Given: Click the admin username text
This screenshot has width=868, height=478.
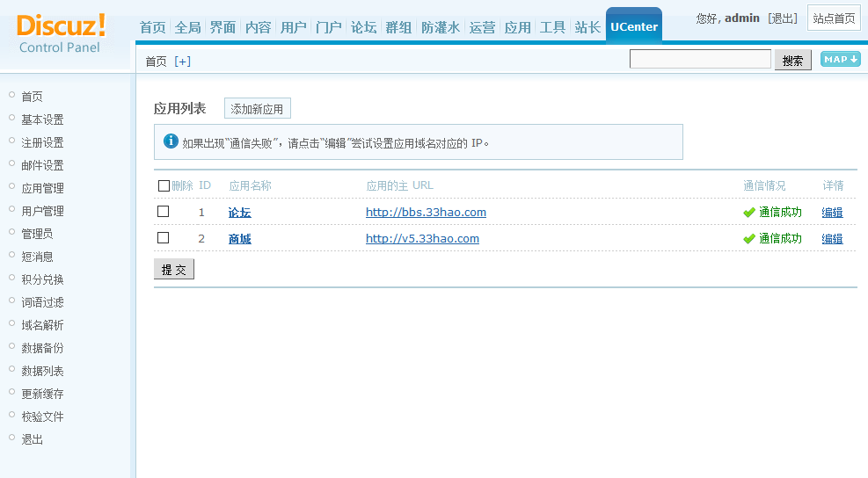Looking at the screenshot, I should (741, 18).
